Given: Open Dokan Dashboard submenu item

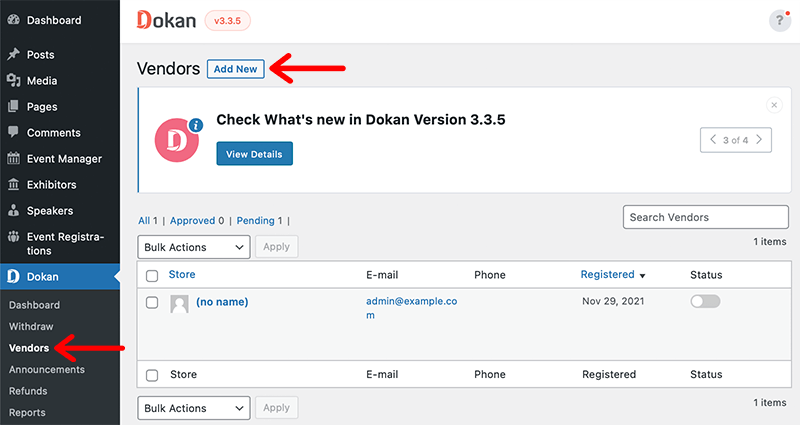Looking at the screenshot, I should coord(34,305).
